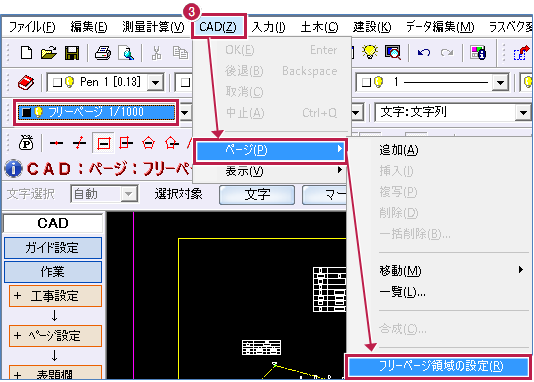Toggle the Pen 1 bulb visibility

69,82
